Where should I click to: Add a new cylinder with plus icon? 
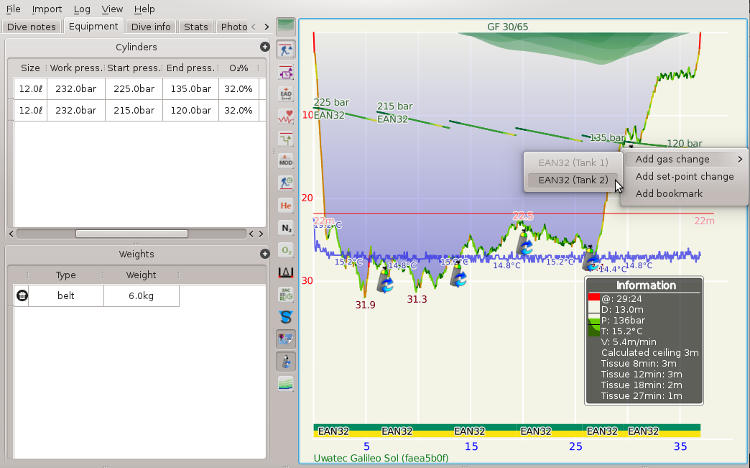(x=265, y=47)
